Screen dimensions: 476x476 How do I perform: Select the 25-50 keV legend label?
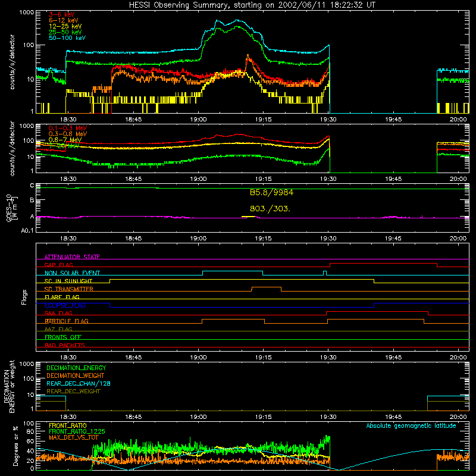pyautogui.click(x=65, y=32)
